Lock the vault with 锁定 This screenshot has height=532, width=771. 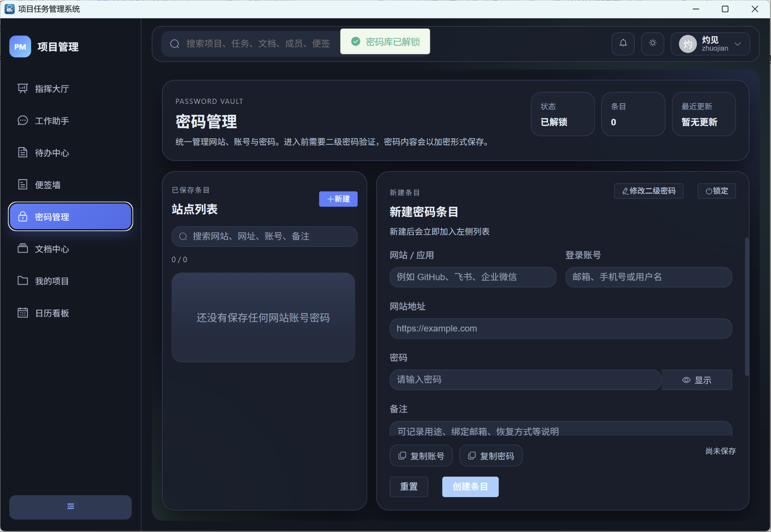pyautogui.click(x=716, y=191)
